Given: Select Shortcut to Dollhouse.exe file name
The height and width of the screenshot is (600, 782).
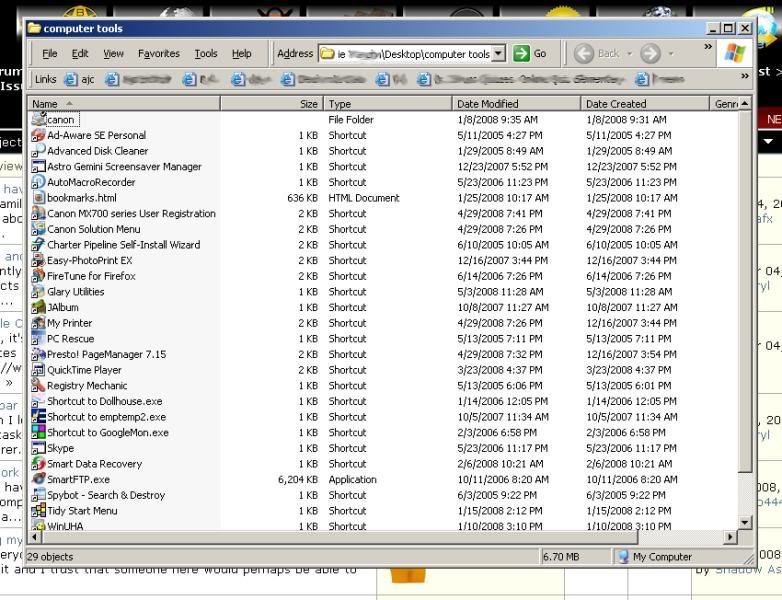Looking at the screenshot, I should click(x=105, y=401).
